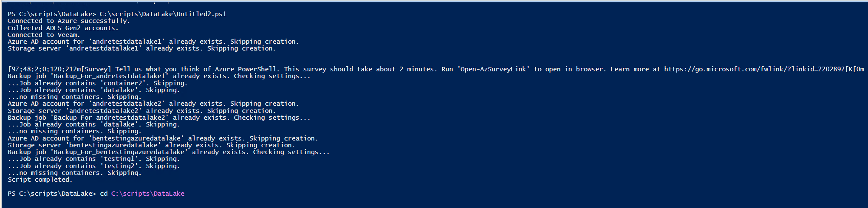Click 'Collected ADLS Gen2 accounts.' line
This screenshot has width=868, height=208.
[x=63, y=28]
